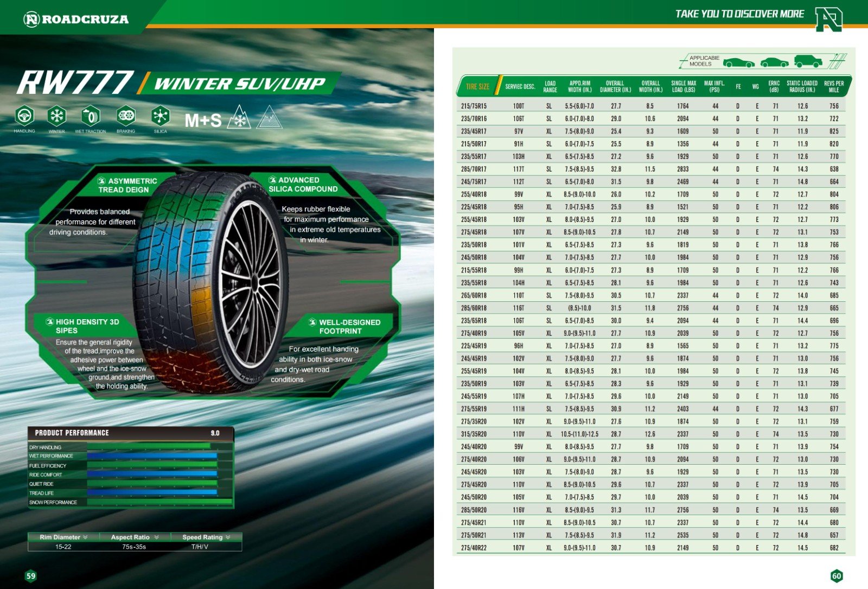
Task: Click the Winter SUV/UHP banner label
Action: [240, 84]
